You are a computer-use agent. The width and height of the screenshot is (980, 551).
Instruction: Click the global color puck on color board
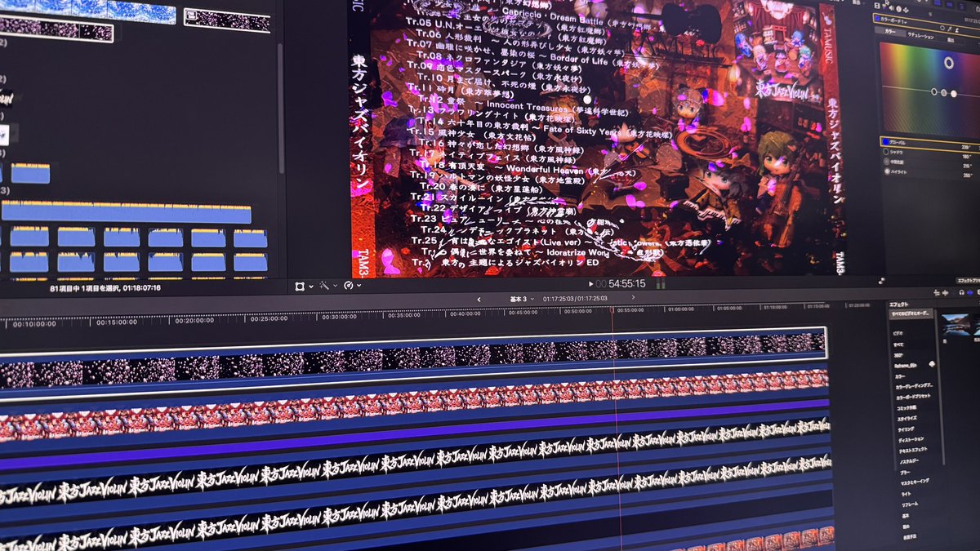point(949,63)
